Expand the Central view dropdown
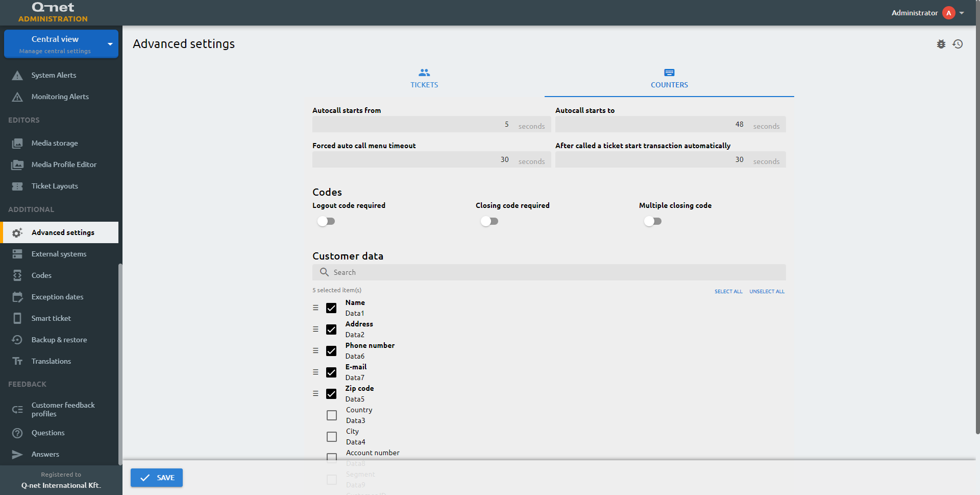Viewport: 980px width, 495px height. tap(61, 44)
